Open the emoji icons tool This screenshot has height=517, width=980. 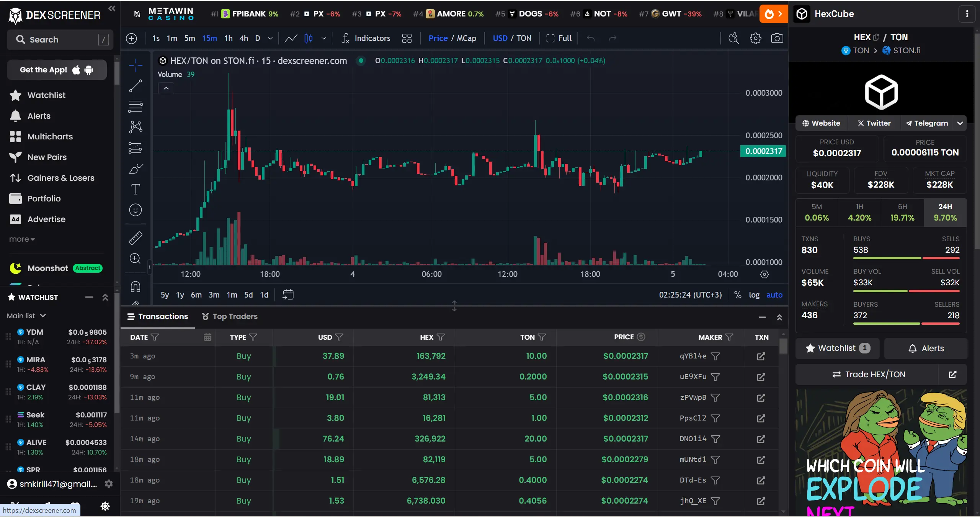pyautogui.click(x=136, y=210)
